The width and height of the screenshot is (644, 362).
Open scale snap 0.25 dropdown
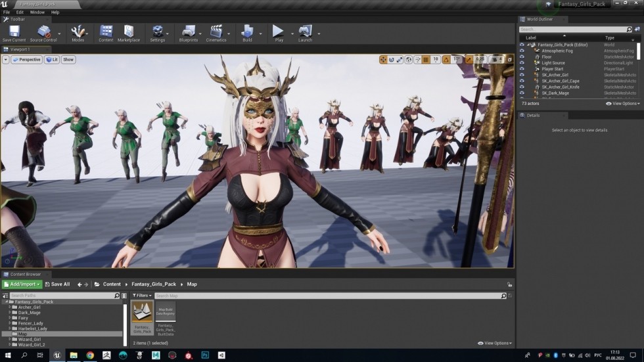pos(480,60)
